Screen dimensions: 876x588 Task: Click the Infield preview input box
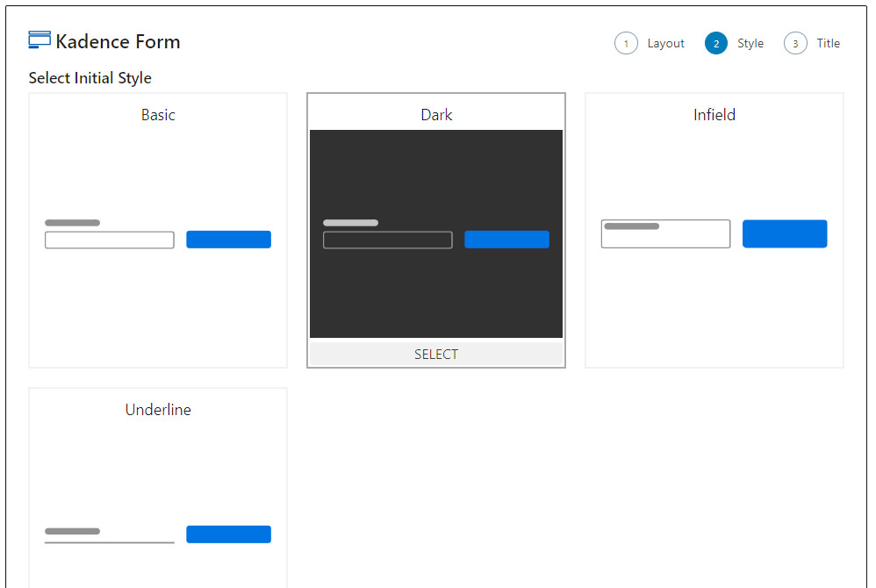click(x=665, y=234)
